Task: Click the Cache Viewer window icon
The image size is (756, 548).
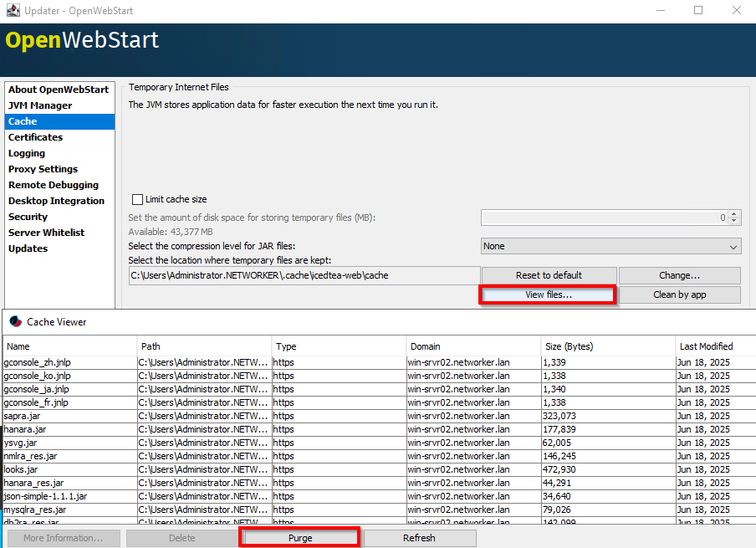Action: (x=13, y=321)
